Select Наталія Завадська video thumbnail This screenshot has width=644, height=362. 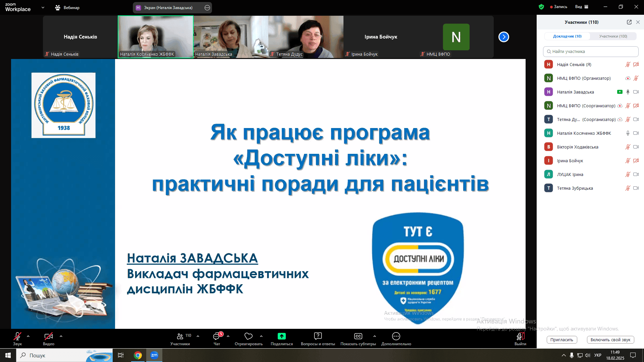[231, 37]
